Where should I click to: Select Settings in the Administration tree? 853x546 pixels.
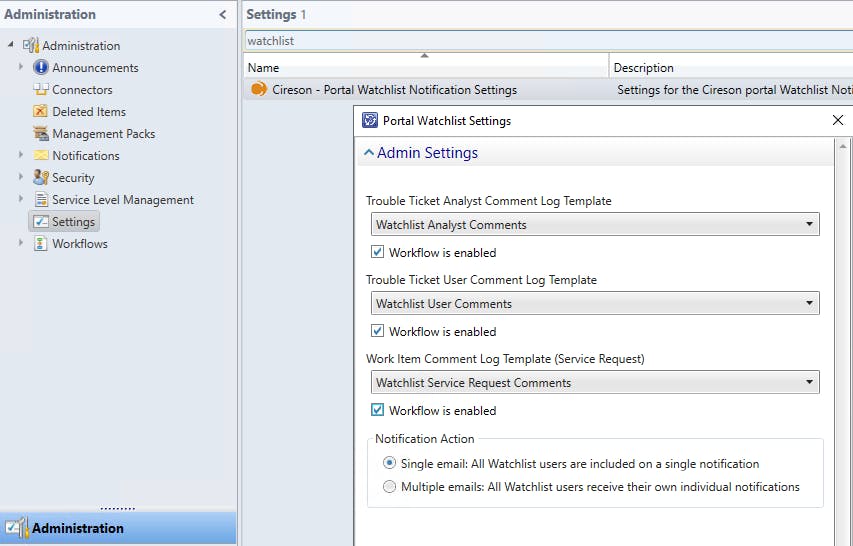click(x=73, y=222)
